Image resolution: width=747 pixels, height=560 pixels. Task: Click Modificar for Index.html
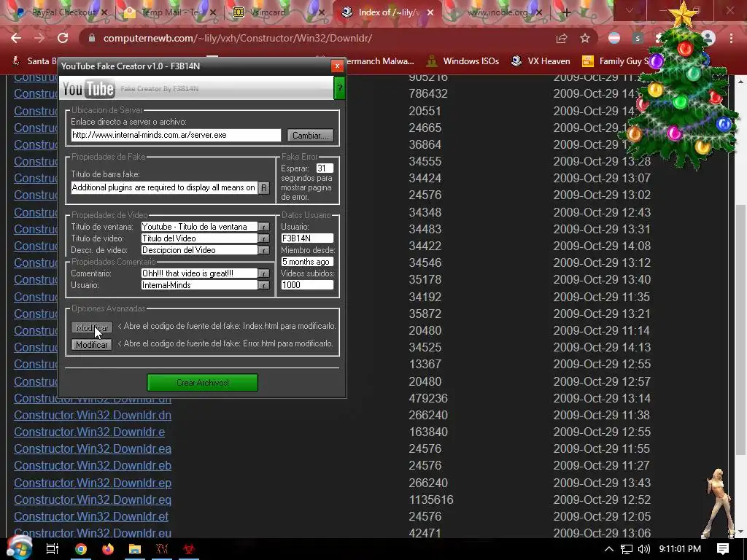[x=91, y=327]
